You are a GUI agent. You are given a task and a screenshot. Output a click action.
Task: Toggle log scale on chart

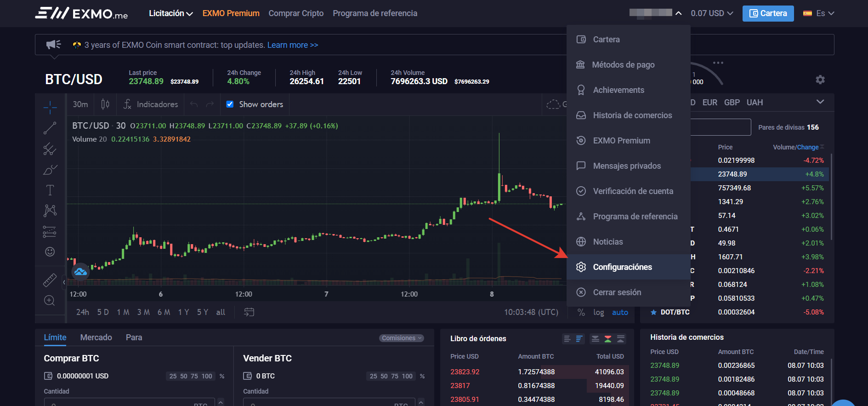[x=598, y=312]
